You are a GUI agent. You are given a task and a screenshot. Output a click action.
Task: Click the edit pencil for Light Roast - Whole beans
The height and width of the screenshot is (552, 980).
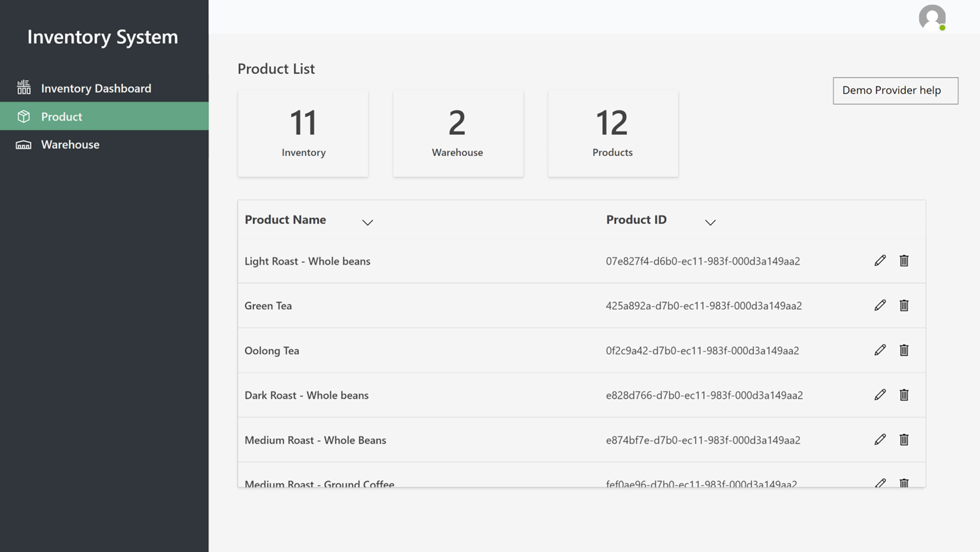coord(880,261)
